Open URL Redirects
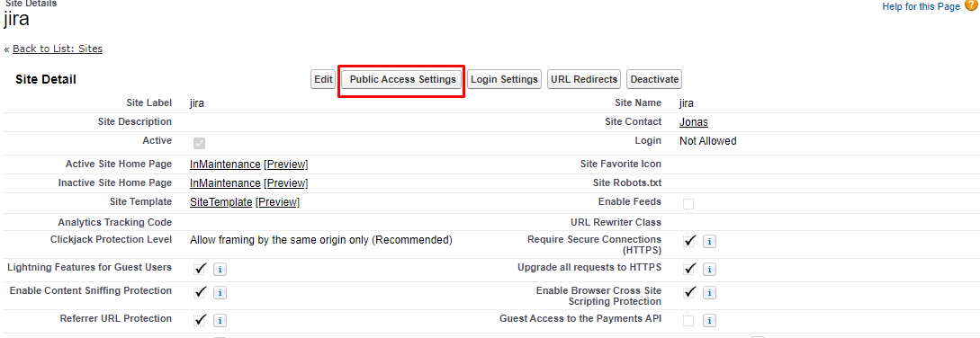This screenshot has width=980, height=338. [584, 79]
